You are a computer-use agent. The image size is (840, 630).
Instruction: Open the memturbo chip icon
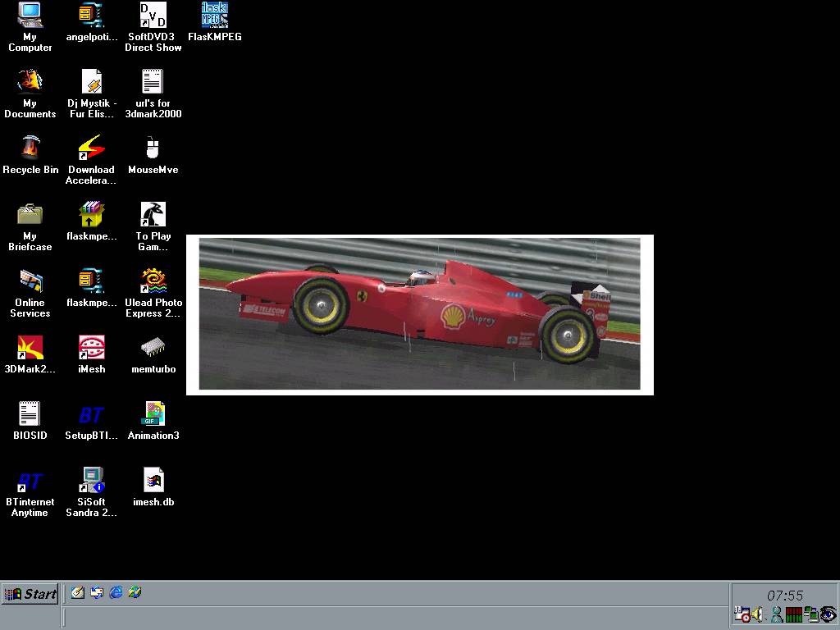point(153,347)
